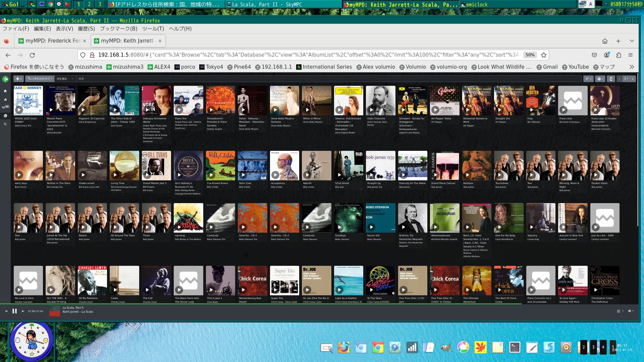
Task: Open the ブックマーク menu in Firefox
Action: (x=118, y=29)
